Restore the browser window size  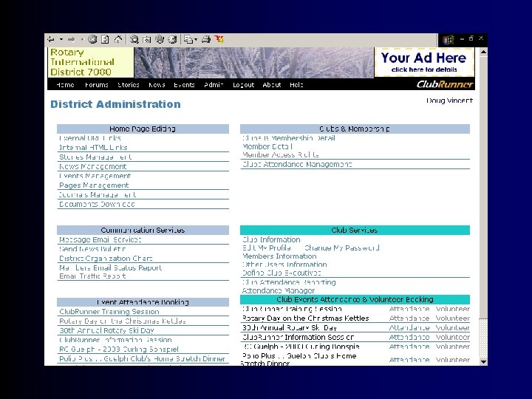(471, 38)
